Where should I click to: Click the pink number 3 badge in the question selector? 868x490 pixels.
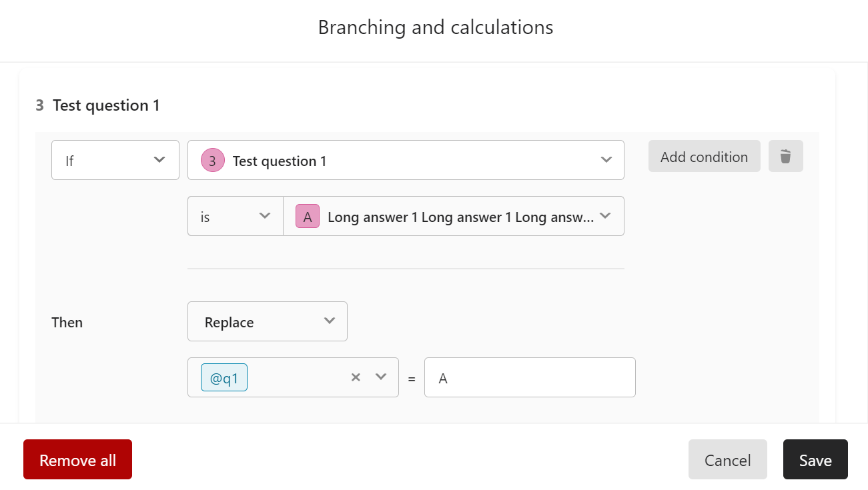point(212,161)
